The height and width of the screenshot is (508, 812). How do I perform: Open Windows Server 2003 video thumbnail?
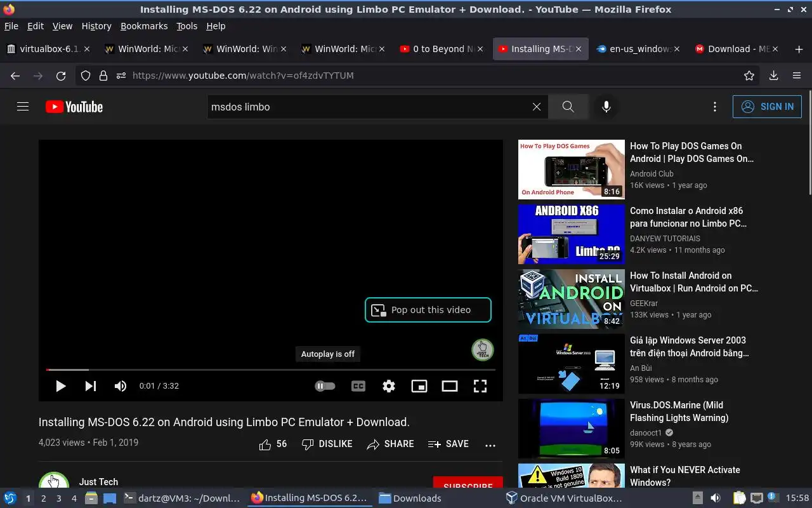(x=572, y=364)
